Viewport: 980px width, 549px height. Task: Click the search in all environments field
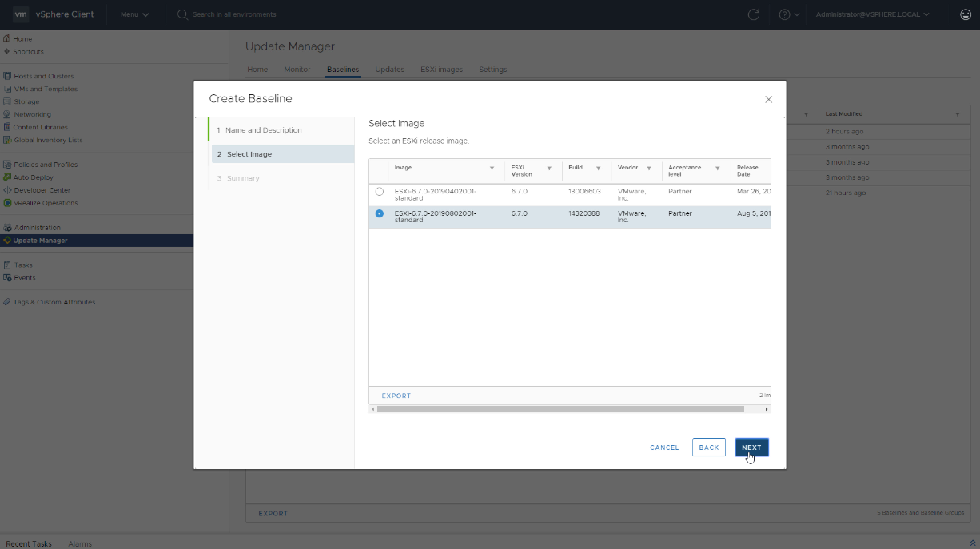[x=235, y=14]
